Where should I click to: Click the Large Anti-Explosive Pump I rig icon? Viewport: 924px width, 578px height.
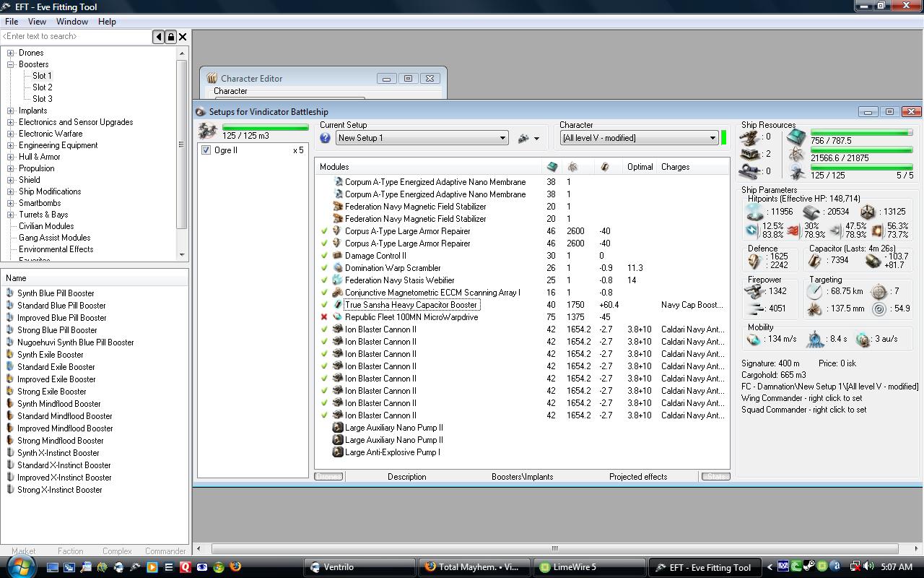point(337,452)
